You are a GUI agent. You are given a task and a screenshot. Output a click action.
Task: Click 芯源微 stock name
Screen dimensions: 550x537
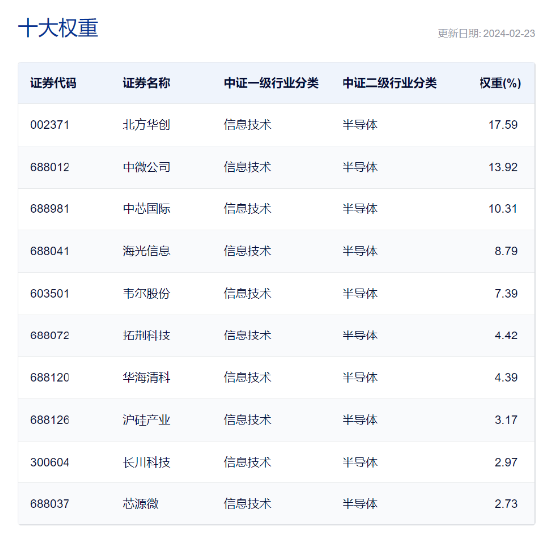(140, 504)
